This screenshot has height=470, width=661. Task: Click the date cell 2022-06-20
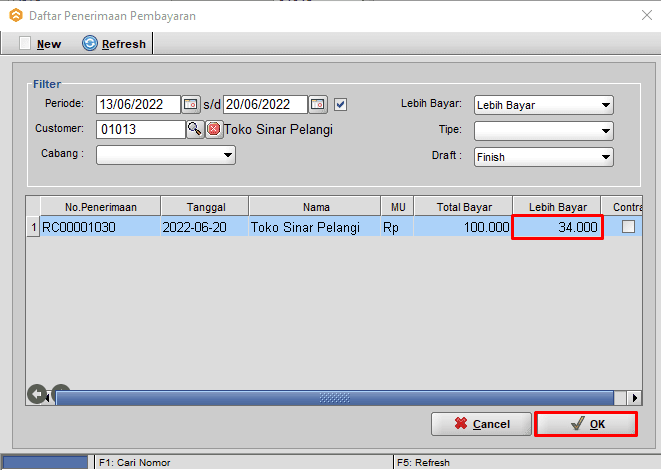click(x=205, y=227)
